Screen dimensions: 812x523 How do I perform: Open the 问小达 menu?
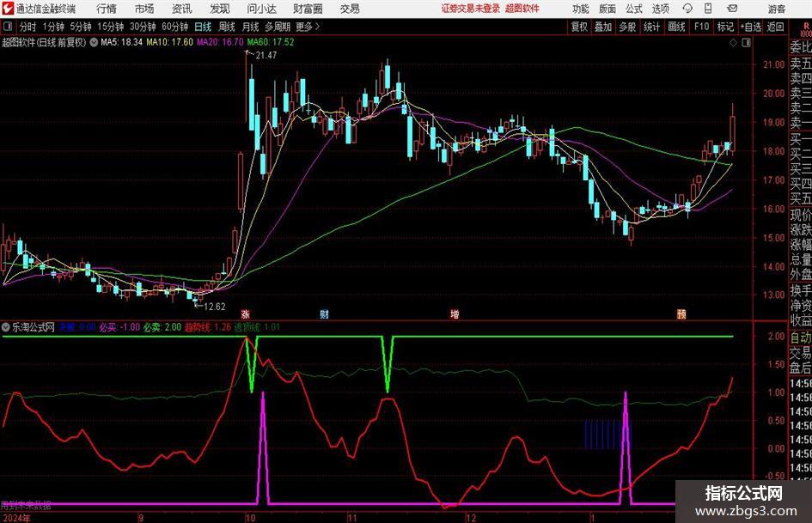coord(261,9)
